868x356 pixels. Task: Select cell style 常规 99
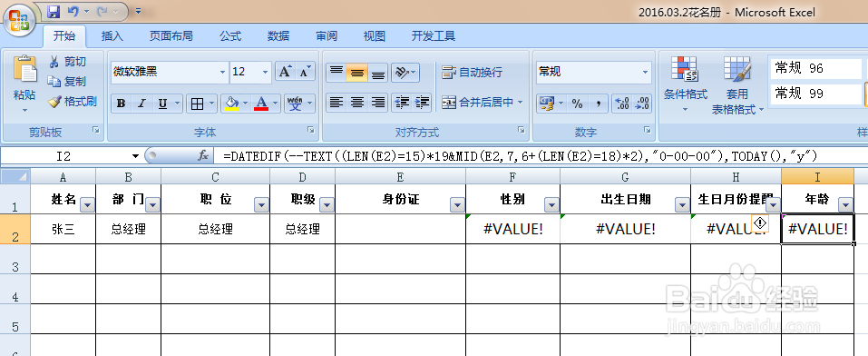(x=815, y=94)
